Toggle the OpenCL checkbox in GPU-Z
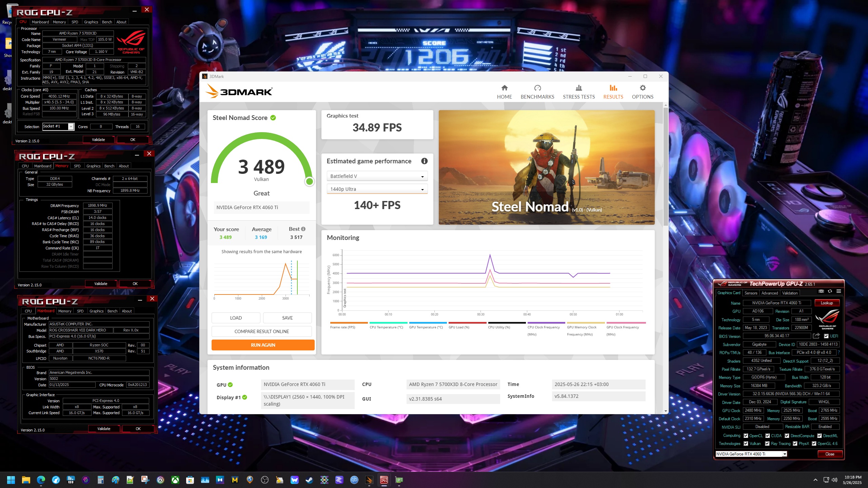This screenshot has width=868, height=488. [x=746, y=436]
